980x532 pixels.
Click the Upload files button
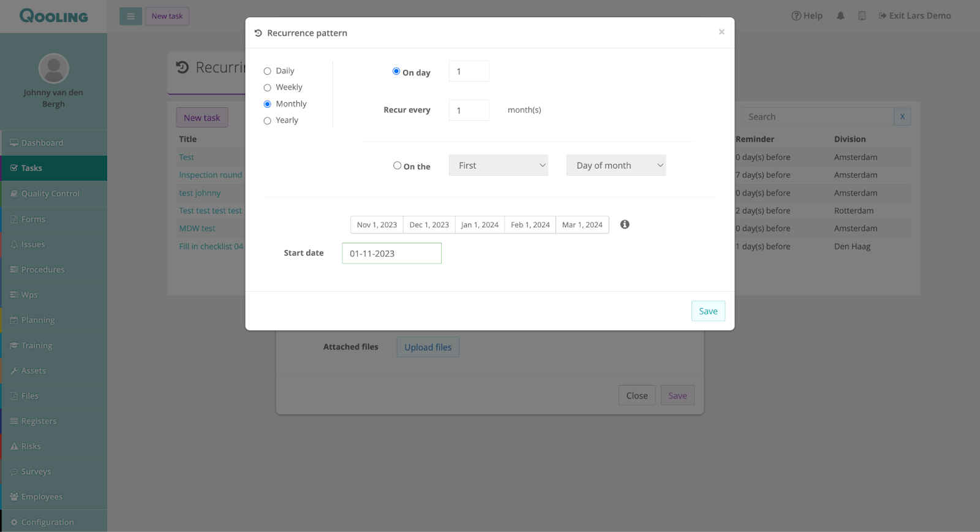point(428,347)
